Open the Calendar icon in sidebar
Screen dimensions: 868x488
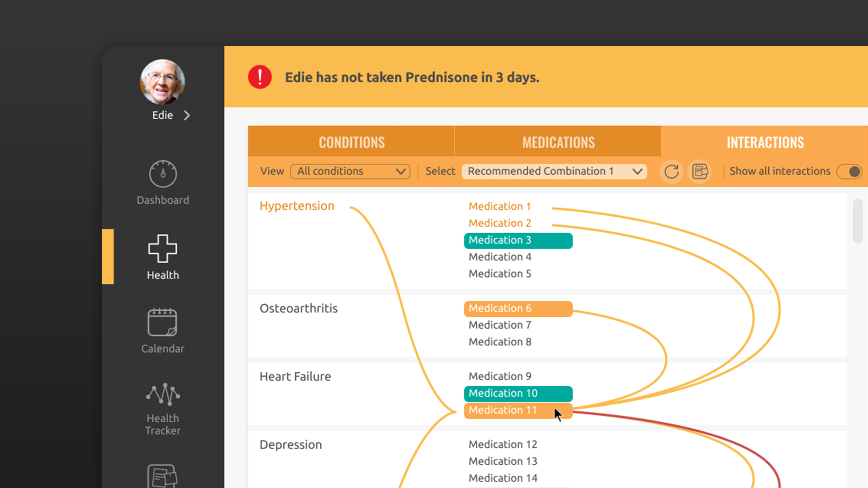(162, 322)
